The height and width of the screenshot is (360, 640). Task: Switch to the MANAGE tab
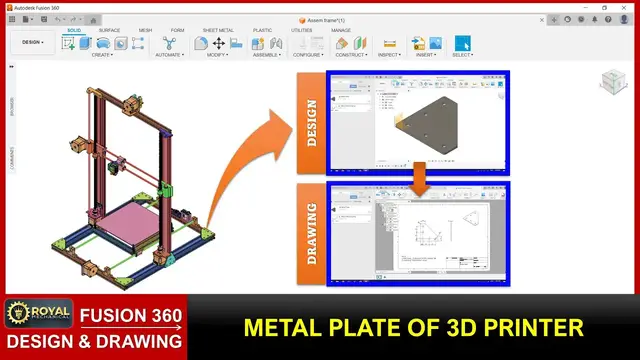coord(341,30)
